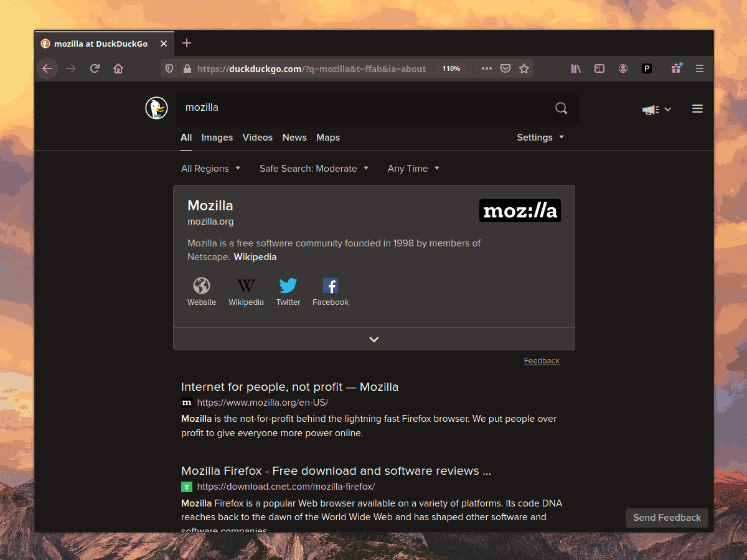
Task: Open the Any Time filter dropdown
Action: coord(414,169)
